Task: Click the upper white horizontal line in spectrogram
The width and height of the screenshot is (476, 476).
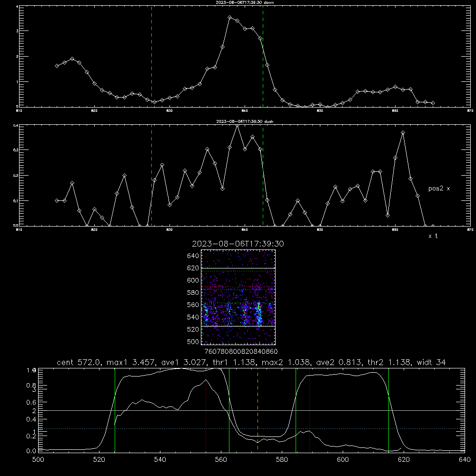Action: 238,268
